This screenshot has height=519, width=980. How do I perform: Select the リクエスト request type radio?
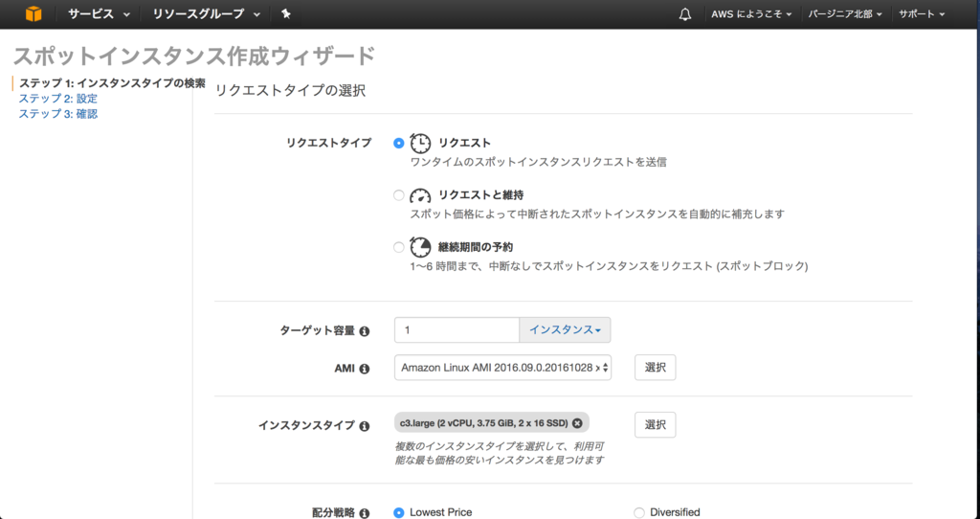point(399,144)
